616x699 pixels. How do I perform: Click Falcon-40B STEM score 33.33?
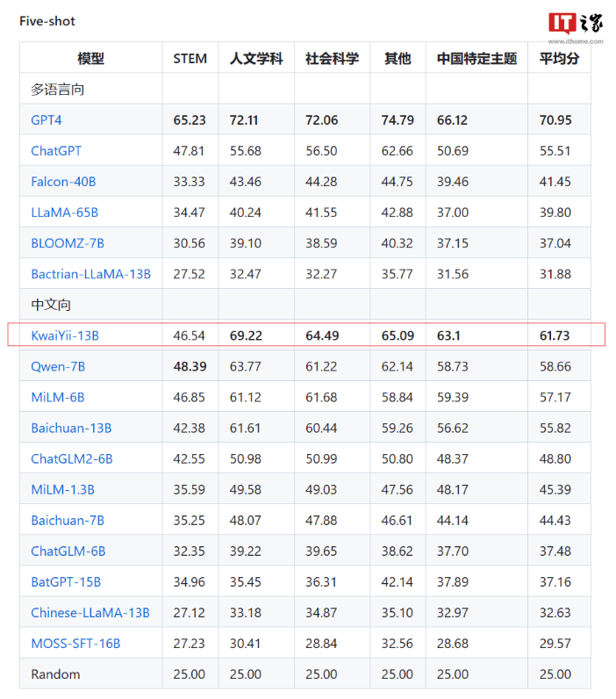click(190, 182)
